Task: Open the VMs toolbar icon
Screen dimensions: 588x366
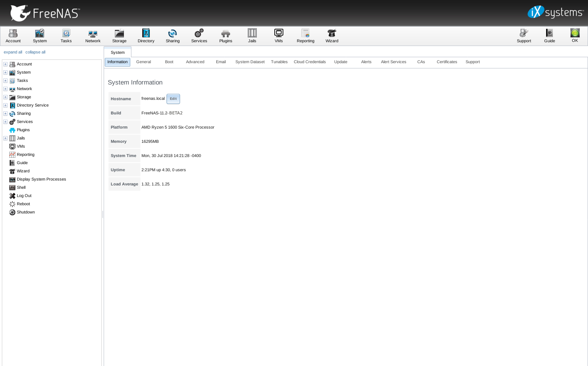Action: (x=278, y=36)
